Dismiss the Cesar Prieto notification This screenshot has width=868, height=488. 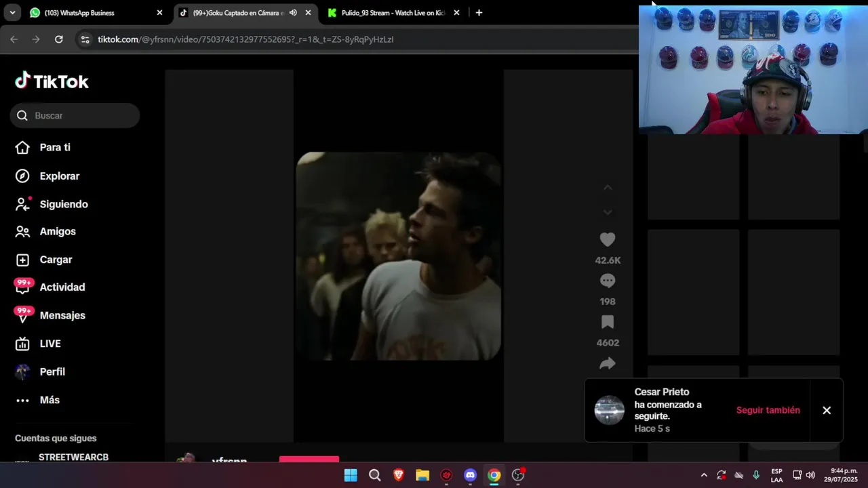(827, 410)
